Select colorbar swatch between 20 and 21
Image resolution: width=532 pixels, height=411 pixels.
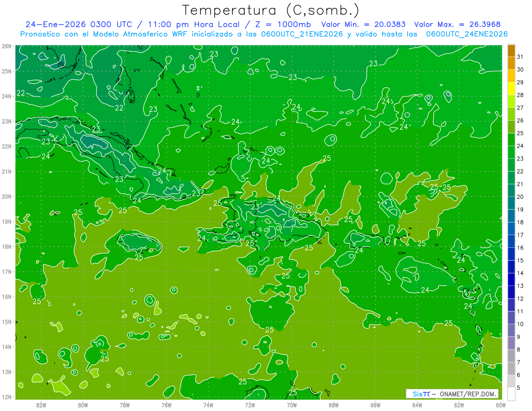pos(511,190)
